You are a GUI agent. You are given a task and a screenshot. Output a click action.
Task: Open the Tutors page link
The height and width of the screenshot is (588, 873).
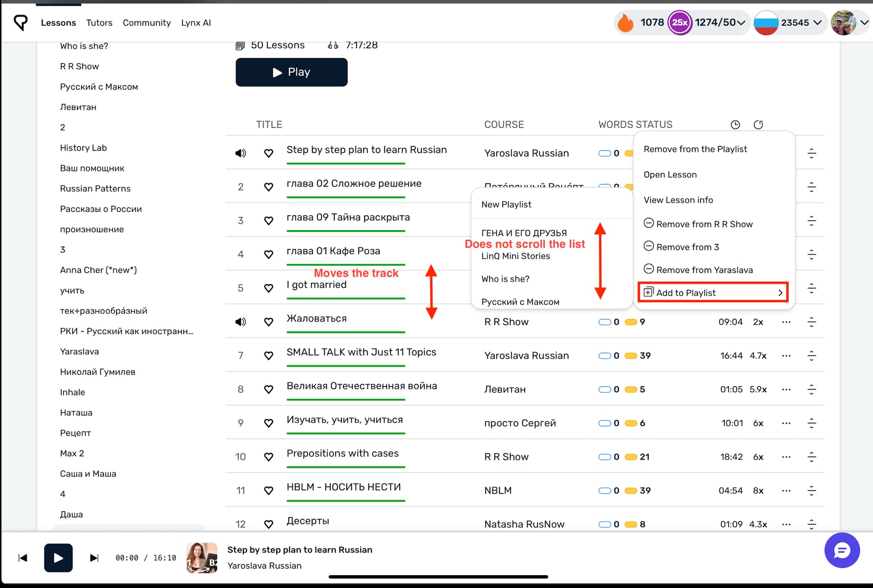click(99, 23)
